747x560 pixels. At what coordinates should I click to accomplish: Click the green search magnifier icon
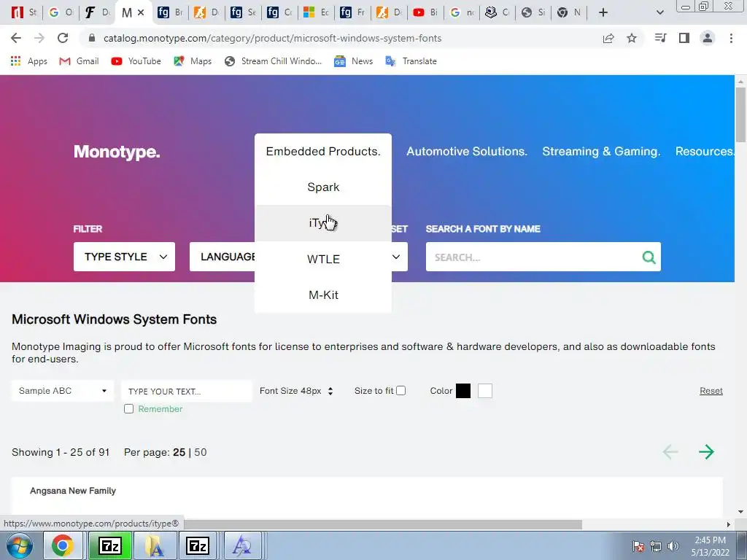click(x=649, y=257)
